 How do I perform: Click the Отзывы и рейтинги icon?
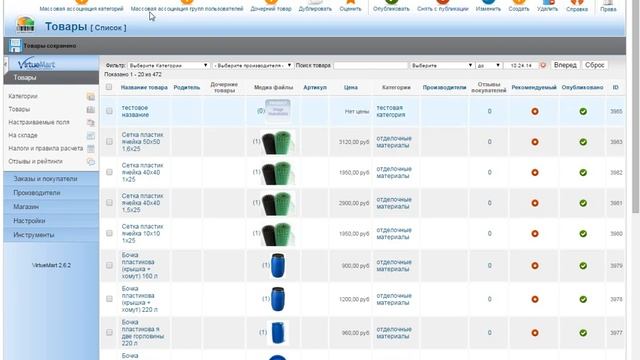pos(91,162)
